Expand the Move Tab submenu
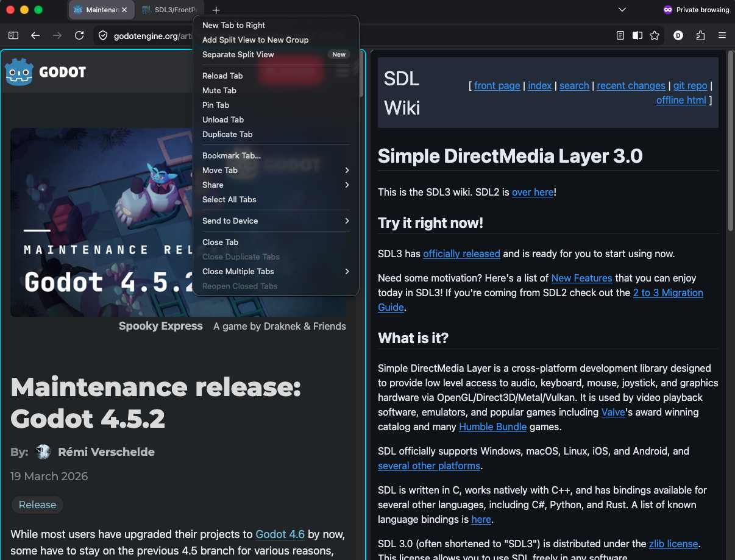Image resolution: width=735 pixels, height=560 pixels. [276, 171]
